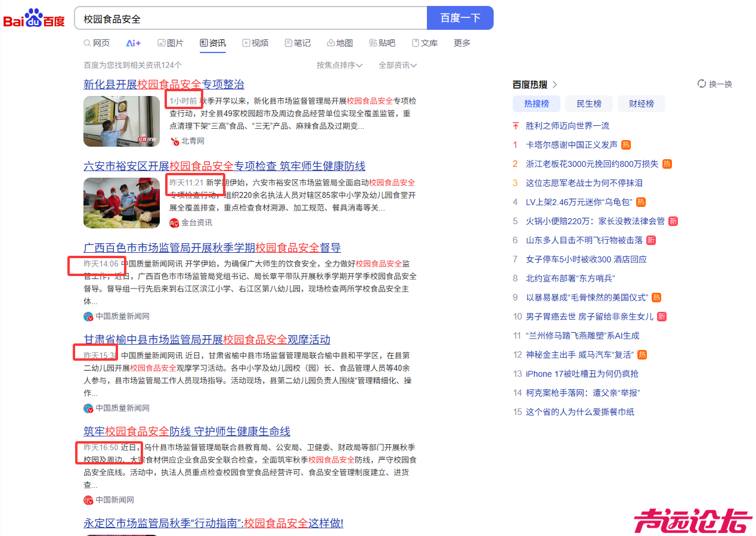
Task: Open hot search 这个省的人为什么爱撕餐巾纸
Action: click(580, 412)
